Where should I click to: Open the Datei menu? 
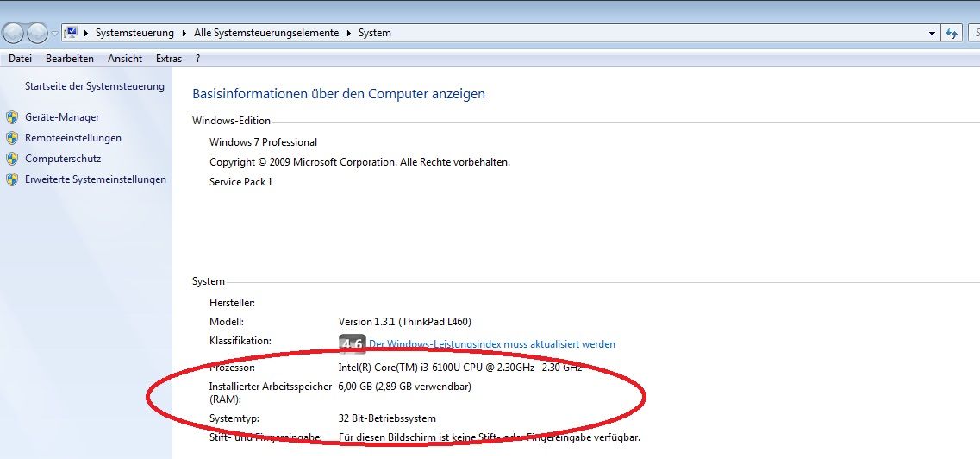click(x=20, y=59)
